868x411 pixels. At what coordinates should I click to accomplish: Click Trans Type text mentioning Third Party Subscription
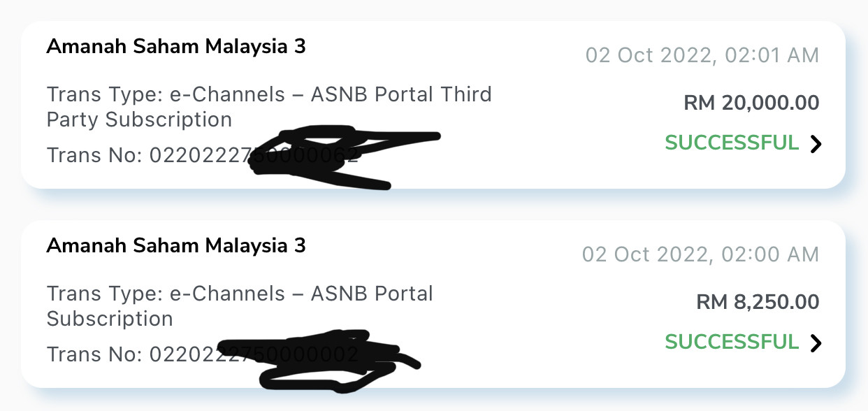click(x=269, y=107)
